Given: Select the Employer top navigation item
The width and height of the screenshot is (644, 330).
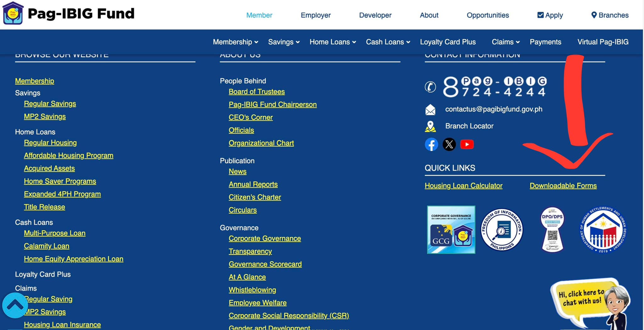Looking at the screenshot, I should click(316, 15).
